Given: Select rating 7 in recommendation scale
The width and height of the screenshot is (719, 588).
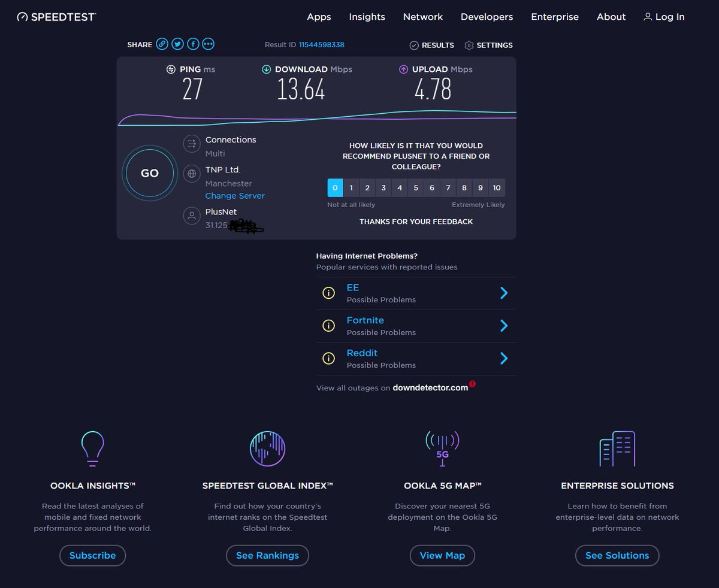Looking at the screenshot, I should [448, 188].
